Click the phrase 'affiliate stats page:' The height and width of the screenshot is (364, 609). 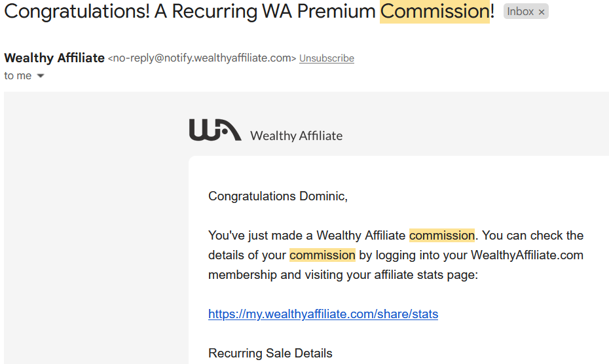[426, 275]
